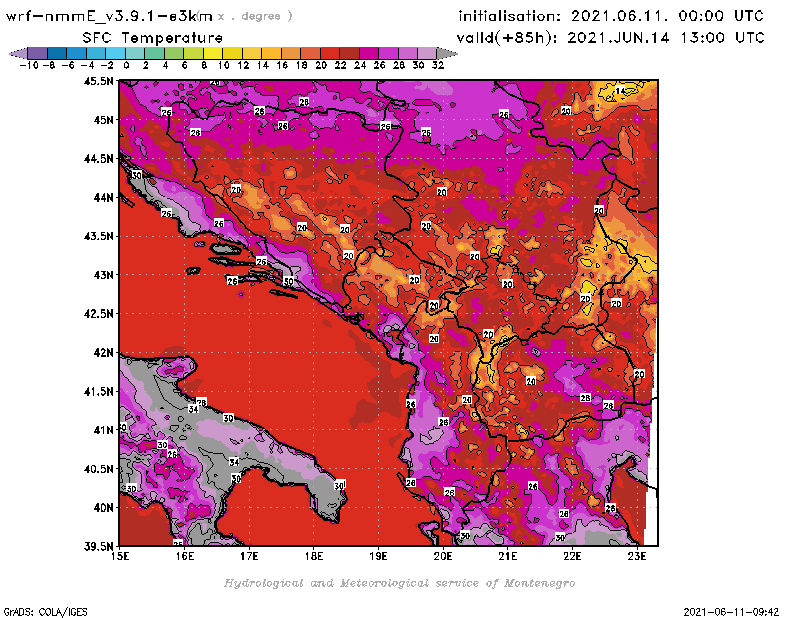This screenshot has width=800, height=618.
Task: Click the 44N latitude axis label
Action: [103, 197]
